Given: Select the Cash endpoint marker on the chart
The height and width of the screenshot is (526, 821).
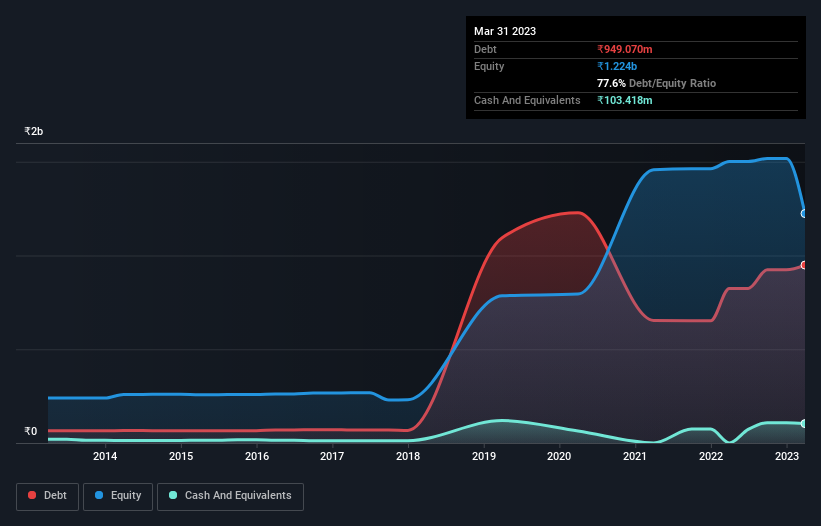Looking at the screenshot, I should click(x=804, y=423).
